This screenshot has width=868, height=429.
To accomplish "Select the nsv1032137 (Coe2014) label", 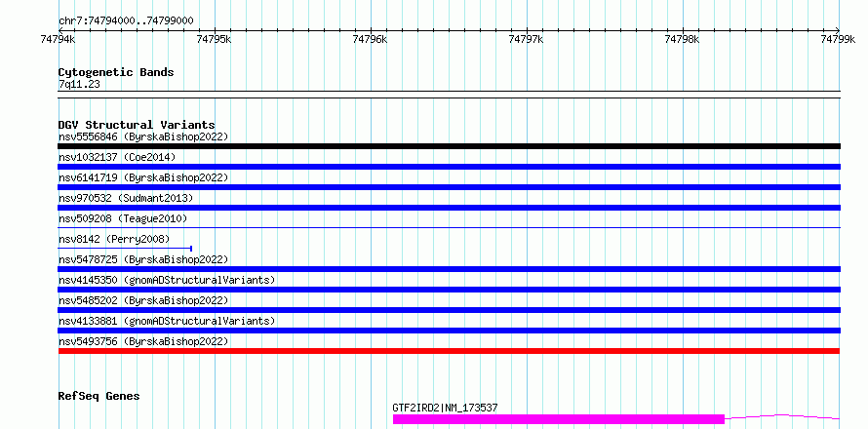I will click(117, 157).
